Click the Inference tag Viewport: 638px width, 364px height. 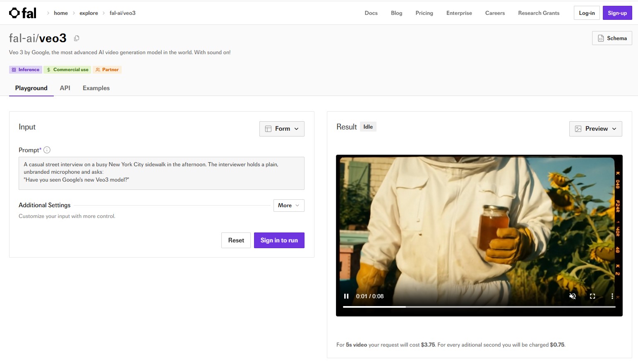click(26, 69)
